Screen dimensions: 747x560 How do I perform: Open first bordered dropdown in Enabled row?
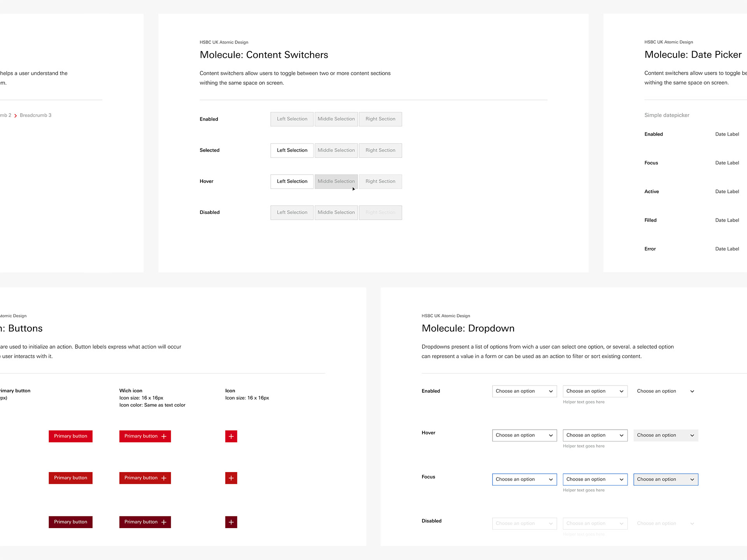[x=524, y=391]
